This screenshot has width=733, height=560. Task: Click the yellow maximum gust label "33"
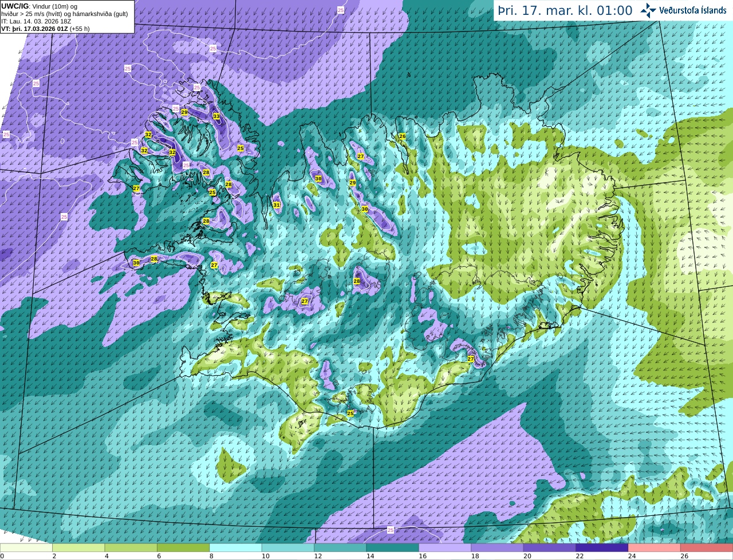[x=216, y=116]
